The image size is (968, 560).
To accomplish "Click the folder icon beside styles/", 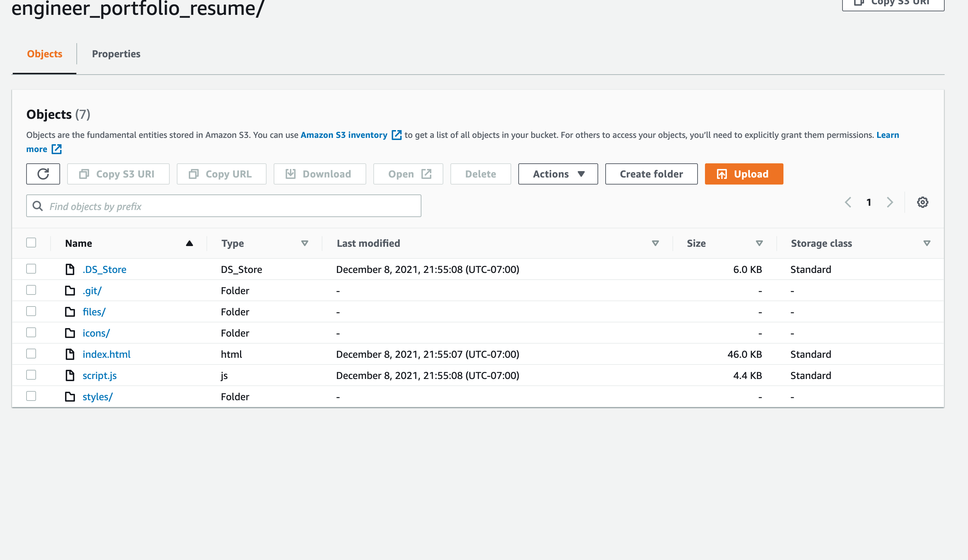I will 70,397.
